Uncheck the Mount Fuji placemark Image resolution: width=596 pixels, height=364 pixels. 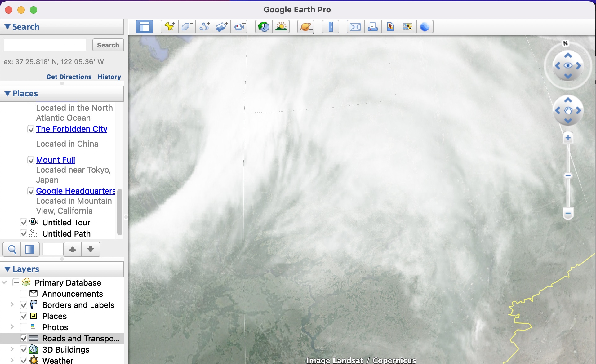(31, 160)
